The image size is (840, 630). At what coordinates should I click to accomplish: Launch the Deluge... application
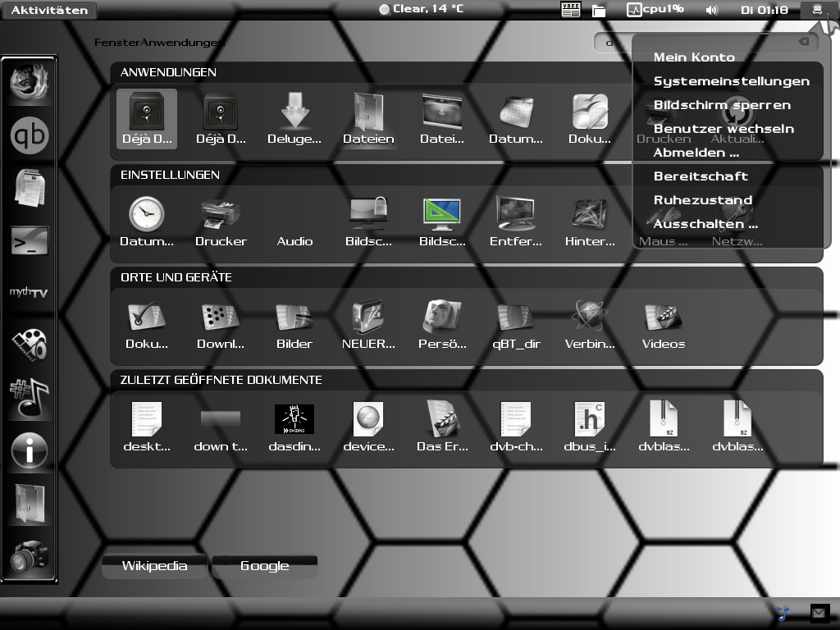pos(294,119)
